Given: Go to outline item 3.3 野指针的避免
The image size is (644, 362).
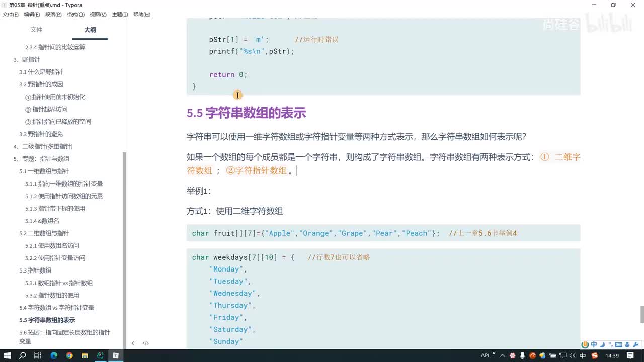Looking at the screenshot, I should [x=41, y=134].
